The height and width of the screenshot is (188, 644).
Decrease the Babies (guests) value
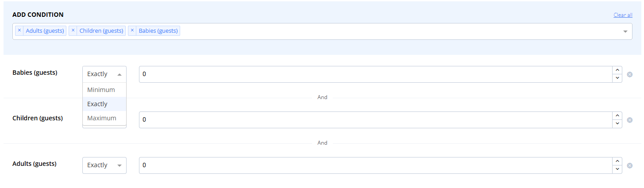(617, 78)
